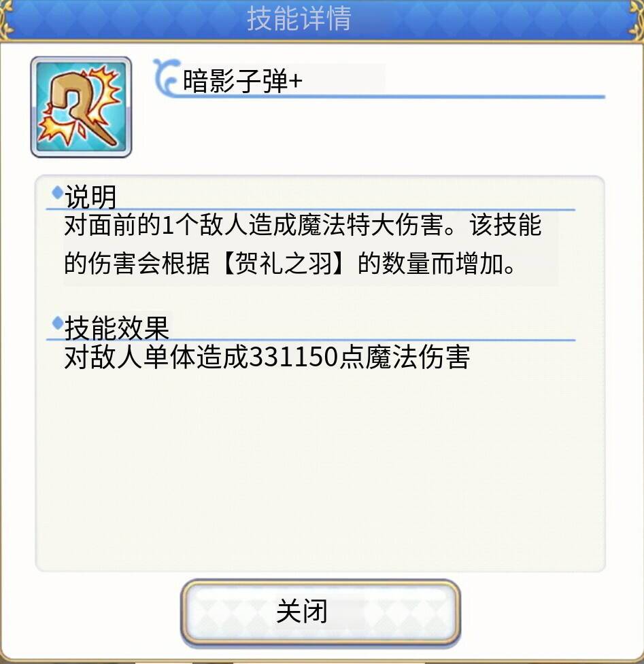Viewport: 644px width, 664px height.
Task: Click the 331150 damage value
Action: [294, 357]
